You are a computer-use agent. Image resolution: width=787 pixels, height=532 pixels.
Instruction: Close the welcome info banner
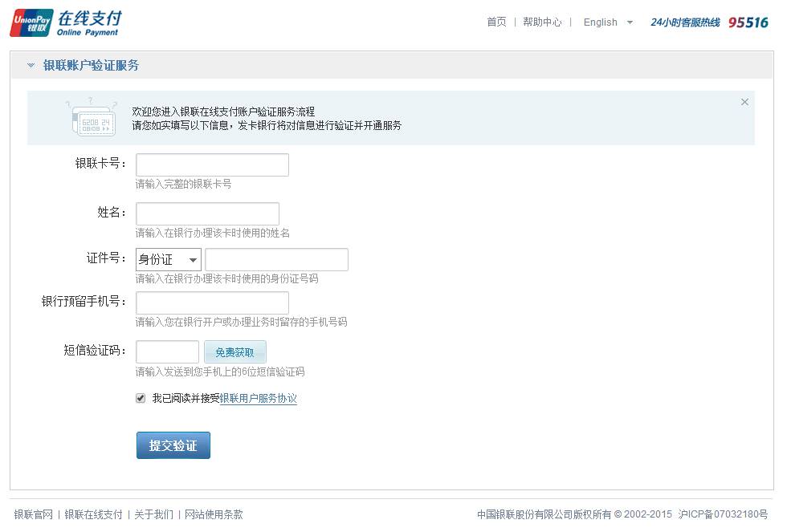click(x=744, y=102)
